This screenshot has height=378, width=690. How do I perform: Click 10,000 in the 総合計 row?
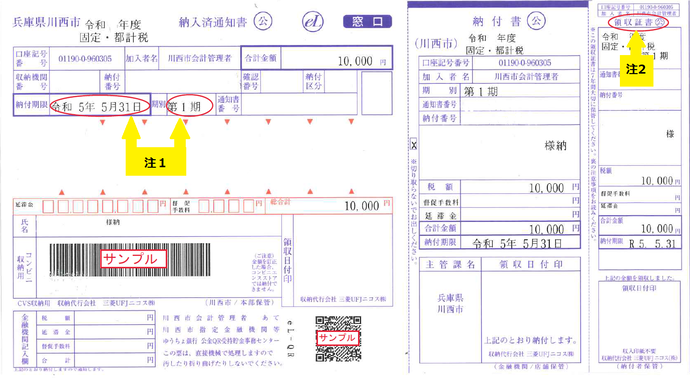tap(362, 206)
